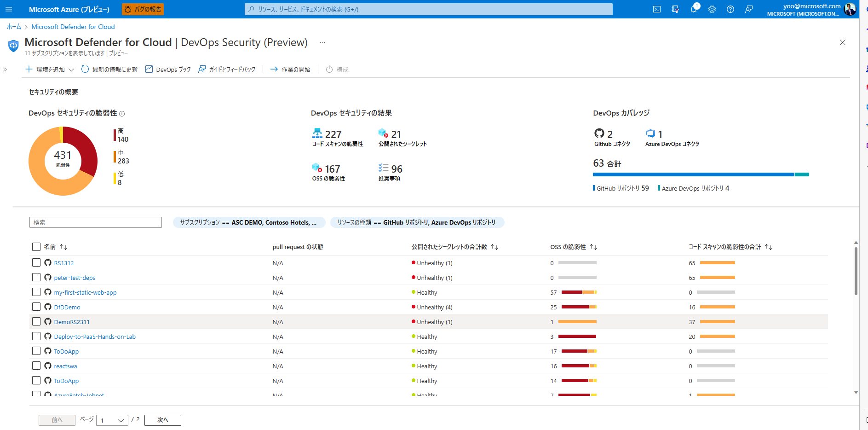Click the GitHub icon beside DfDDemo repository
Viewport: 868px width, 430px height.
(48, 307)
